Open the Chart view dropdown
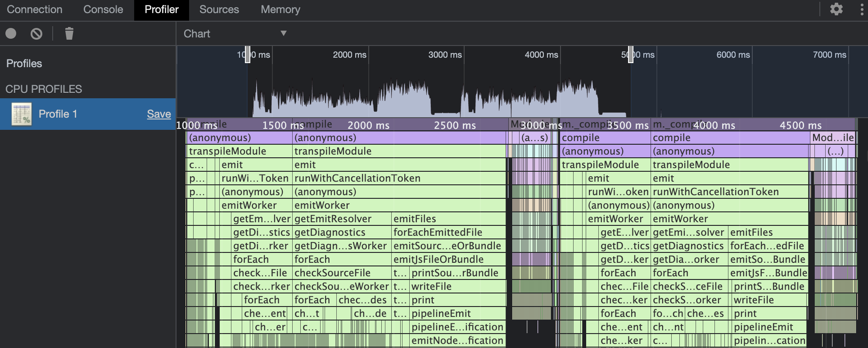The image size is (868, 348). pos(235,34)
